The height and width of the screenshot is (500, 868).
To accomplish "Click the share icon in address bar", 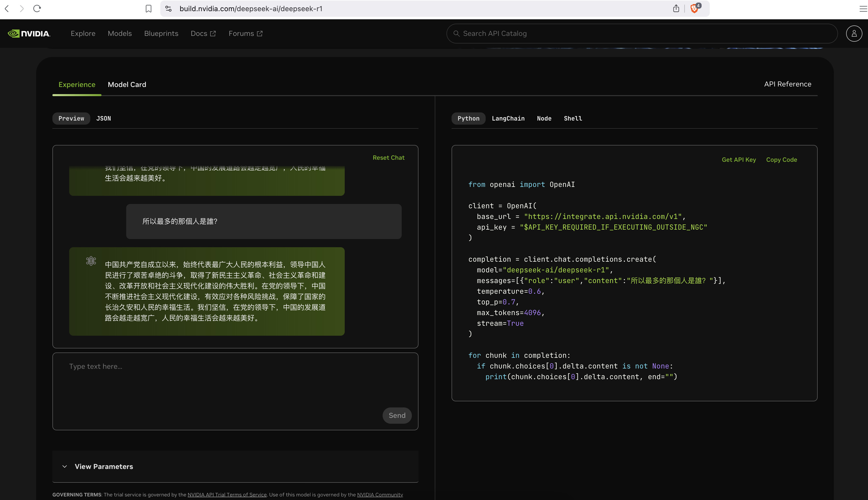I will click(676, 9).
